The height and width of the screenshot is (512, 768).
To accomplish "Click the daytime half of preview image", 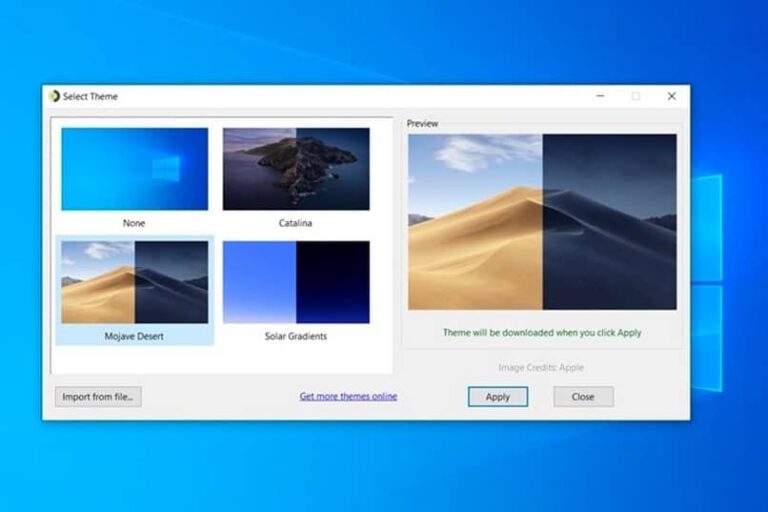I will (x=475, y=222).
